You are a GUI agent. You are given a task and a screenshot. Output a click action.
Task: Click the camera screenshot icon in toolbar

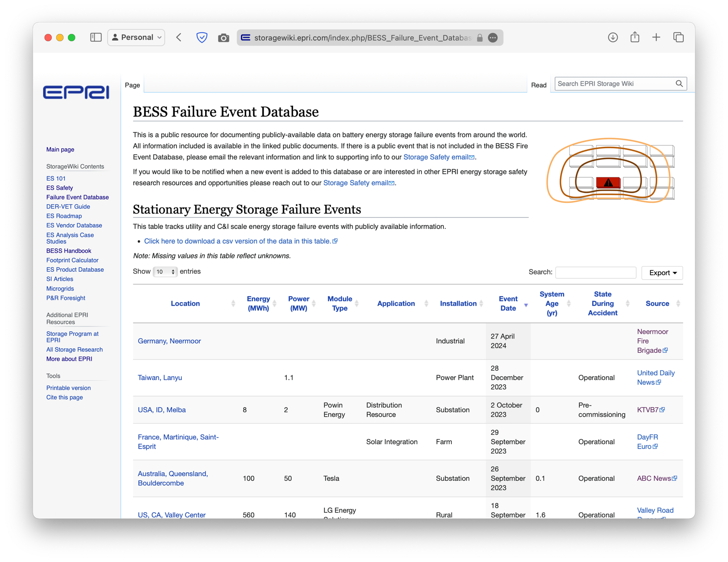point(224,38)
